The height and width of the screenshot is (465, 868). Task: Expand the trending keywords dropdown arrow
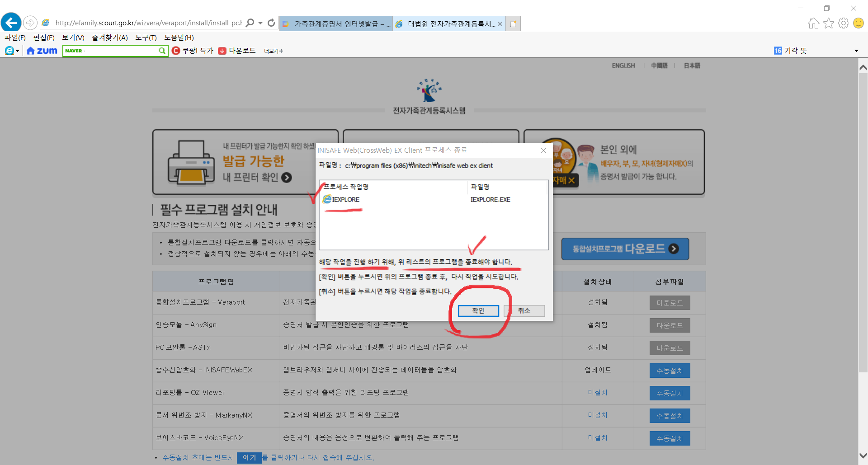tap(856, 51)
